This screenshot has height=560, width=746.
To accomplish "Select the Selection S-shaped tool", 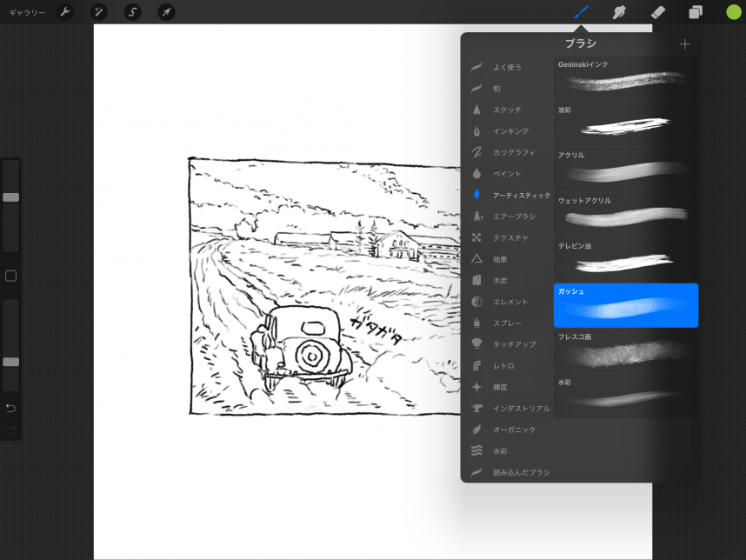I will [x=132, y=12].
